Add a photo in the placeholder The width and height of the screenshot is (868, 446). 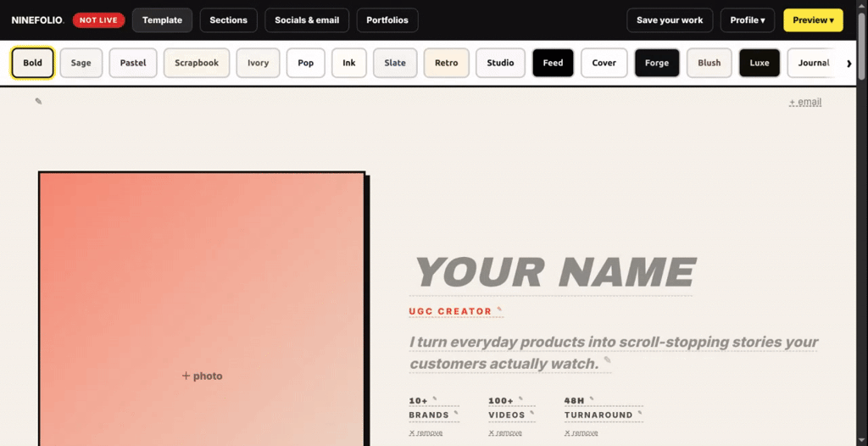point(202,376)
